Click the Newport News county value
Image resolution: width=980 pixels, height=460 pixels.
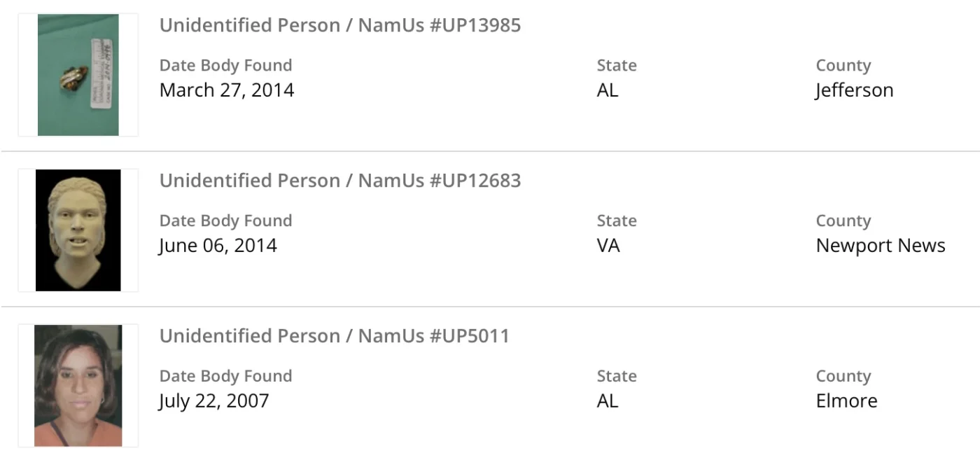coord(881,246)
